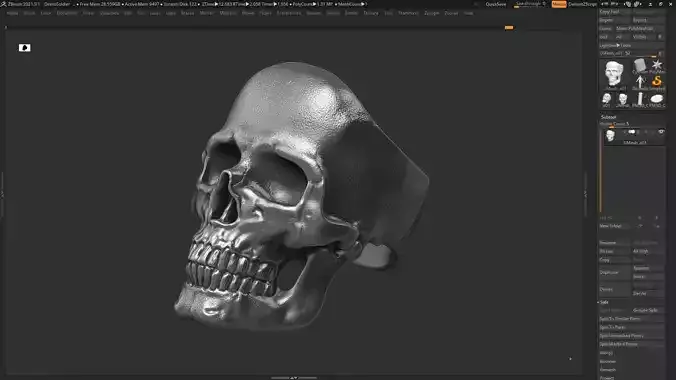Image resolution: width=676 pixels, height=380 pixels.
Task: Click the Delete subtool button
Action: coord(615,289)
